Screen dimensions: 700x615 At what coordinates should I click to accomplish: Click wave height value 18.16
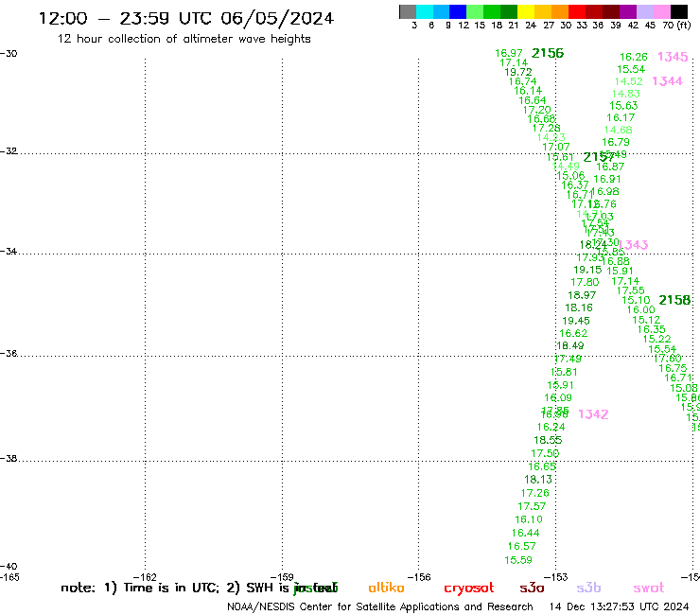pyautogui.click(x=579, y=307)
